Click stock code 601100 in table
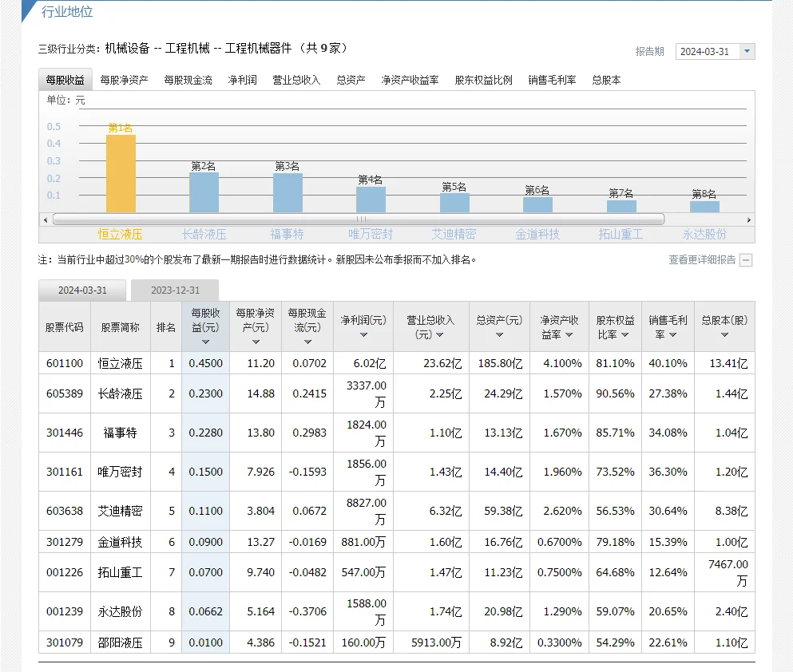Image resolution: width=793 pixels, height=672 pixels. 65,363
